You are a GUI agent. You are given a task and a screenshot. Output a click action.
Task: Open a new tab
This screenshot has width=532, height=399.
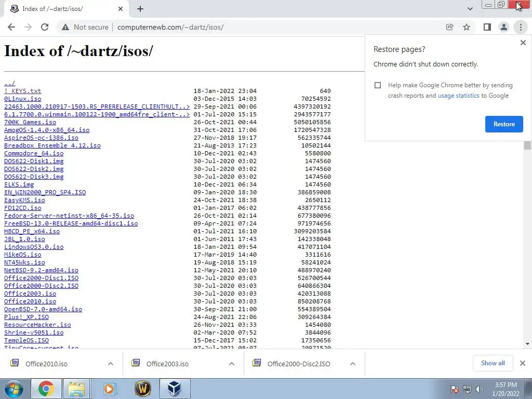(140, 9)
